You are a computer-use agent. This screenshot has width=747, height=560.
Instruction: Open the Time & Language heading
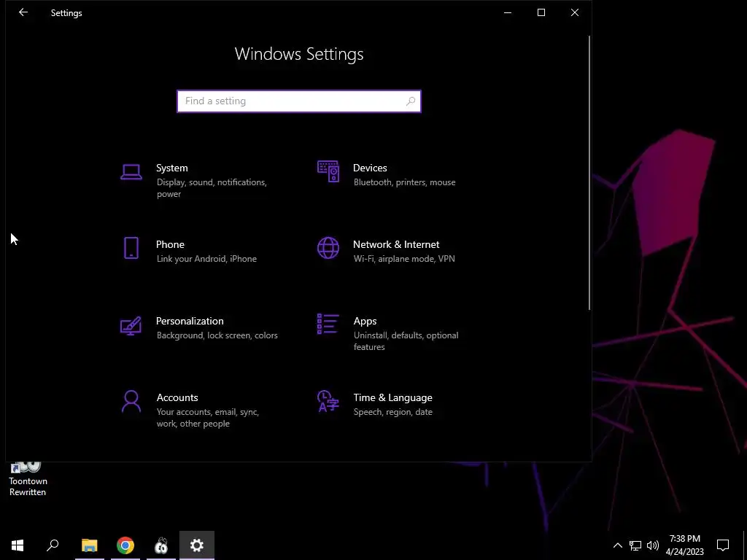(392, 397)
